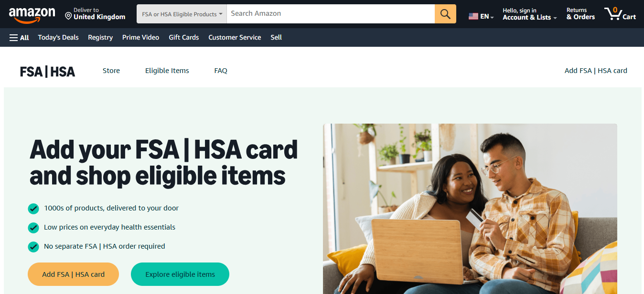Viewport: 644px width, 294px height.
Task: Switch to the Eligible Items tab
Action: [167, 71]
